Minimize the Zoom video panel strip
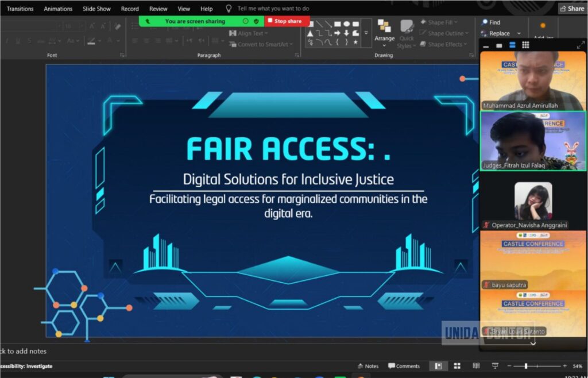This screenshot has width=588, height=378. coord(486,46)
